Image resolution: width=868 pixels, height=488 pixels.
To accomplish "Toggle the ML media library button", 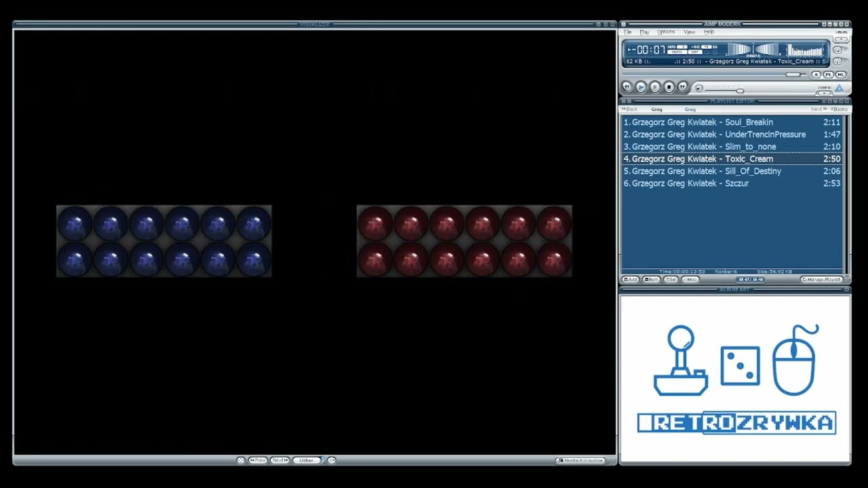I will 841,75.
